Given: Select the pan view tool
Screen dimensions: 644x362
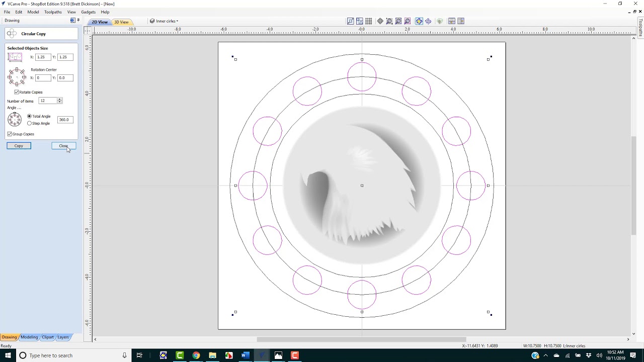Looking at the screenshot, I should [380, 21].
